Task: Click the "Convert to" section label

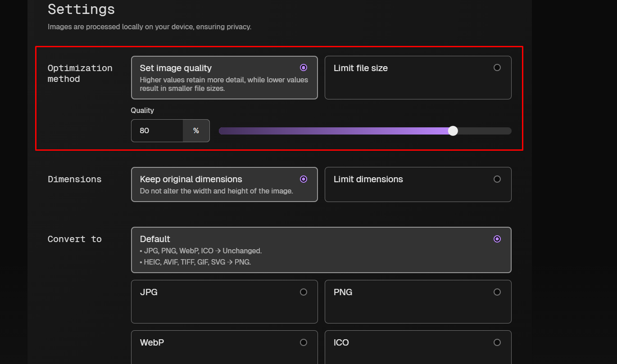Action: pyautogui.click(x=74, y=239)
